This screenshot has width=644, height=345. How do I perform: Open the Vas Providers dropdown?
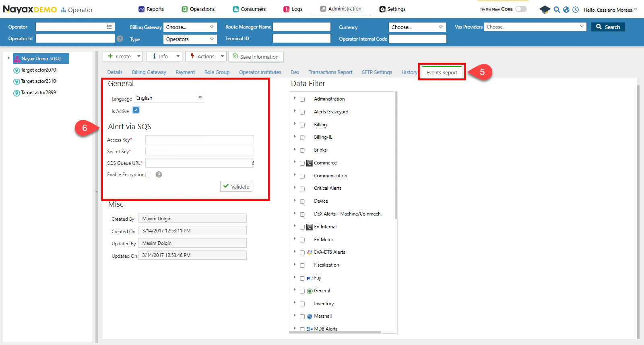click(535, 27)
